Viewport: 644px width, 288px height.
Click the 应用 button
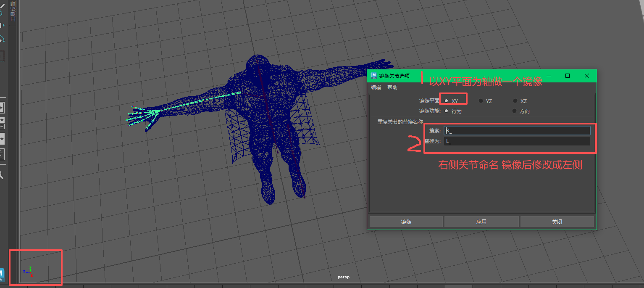pos(481,222)
